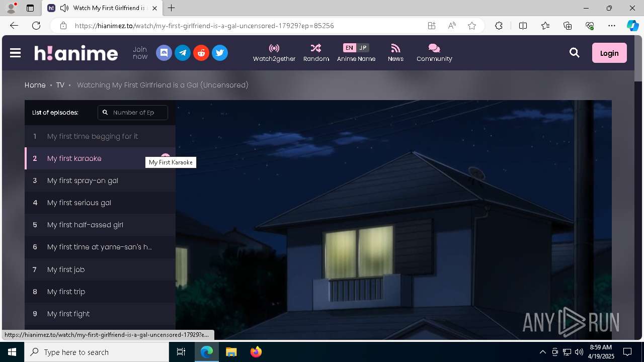Click the browser address bar URL
The image size is (644, 362).
tap(204, 26)
